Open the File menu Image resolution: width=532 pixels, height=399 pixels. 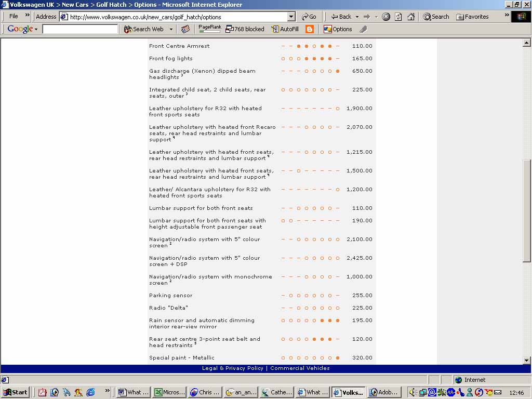click(x=14, y=16)
